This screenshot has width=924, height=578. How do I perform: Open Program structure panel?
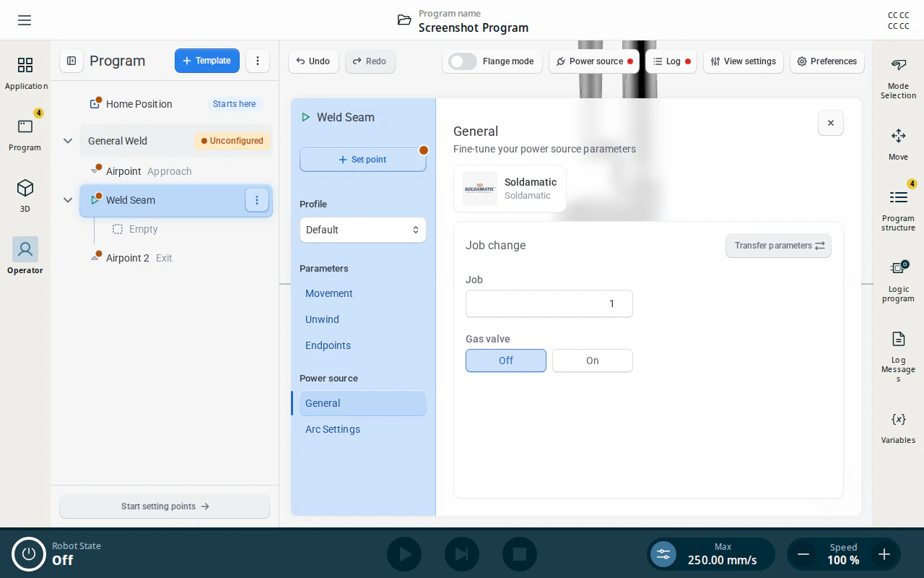coord(898,210)
